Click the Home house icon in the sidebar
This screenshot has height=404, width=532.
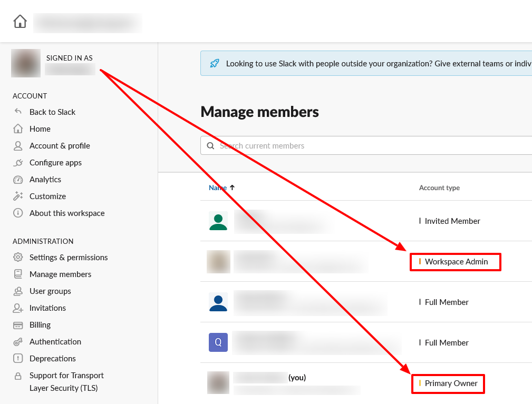click(x=18, y=129)
